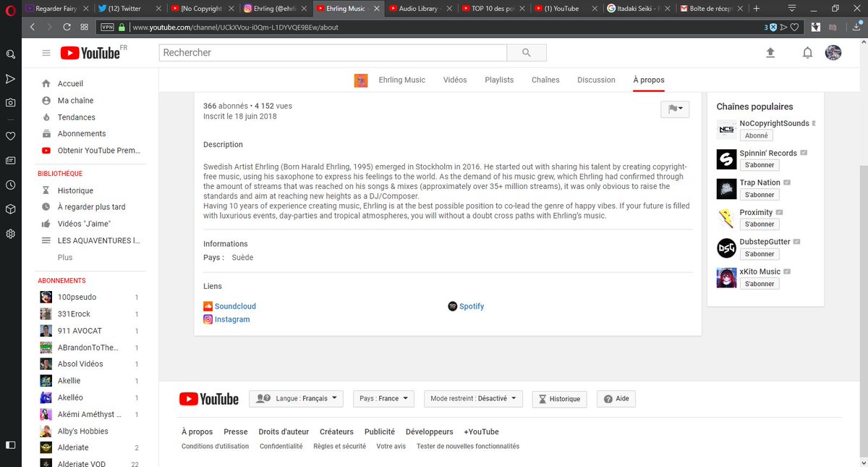This screenshot has height=467, width=868.
Task: Open My Flow arrow icon in sidebar
Action: point(10,78)
